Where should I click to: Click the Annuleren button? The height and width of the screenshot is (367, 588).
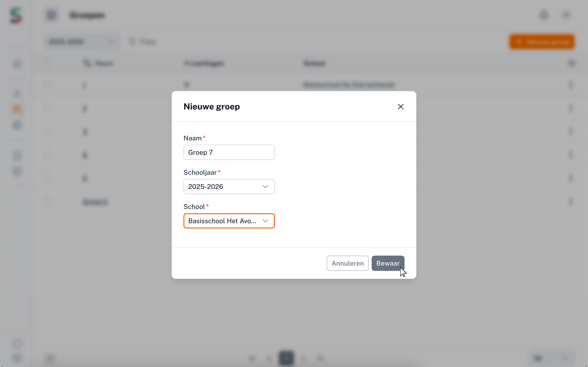(x=347, y=263)
